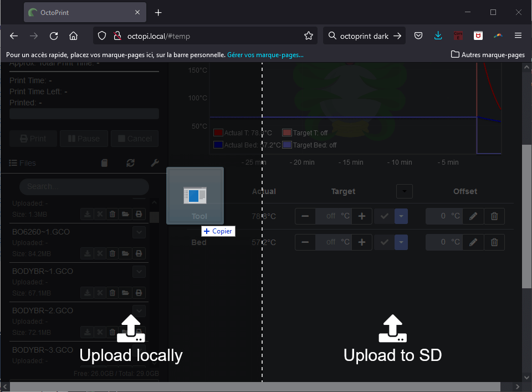This screenshot has width=532, height=392.
Task: Open Tool temperature presets dropdown
Action: [401, 216]
